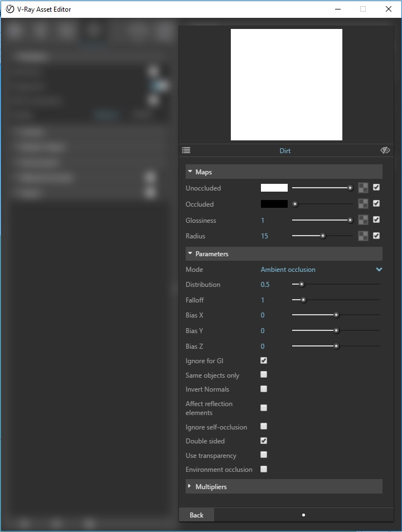
Task: Click the Bias Z value field
Action: [263, 346]
